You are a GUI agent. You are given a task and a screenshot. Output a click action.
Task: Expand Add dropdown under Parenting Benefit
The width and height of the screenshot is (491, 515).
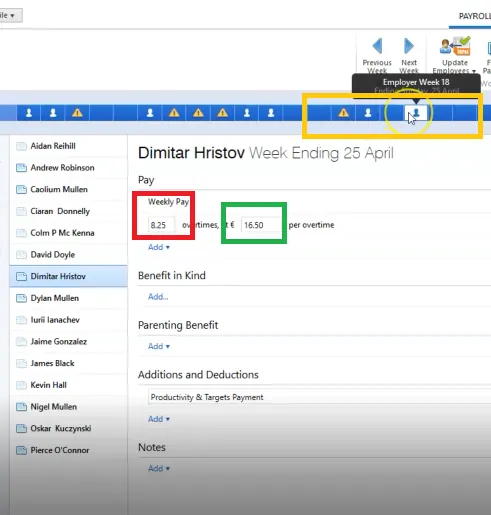[159, 346]
